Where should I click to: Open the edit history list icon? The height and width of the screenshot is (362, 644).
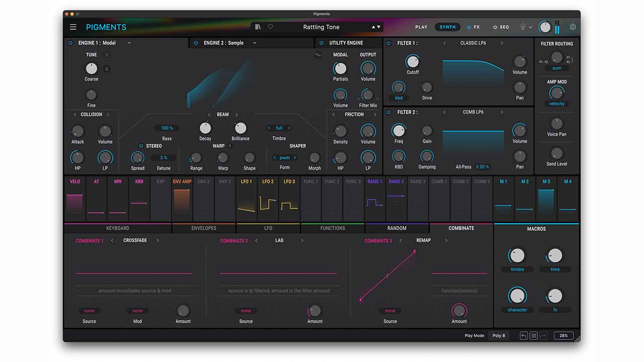[533, 335]
